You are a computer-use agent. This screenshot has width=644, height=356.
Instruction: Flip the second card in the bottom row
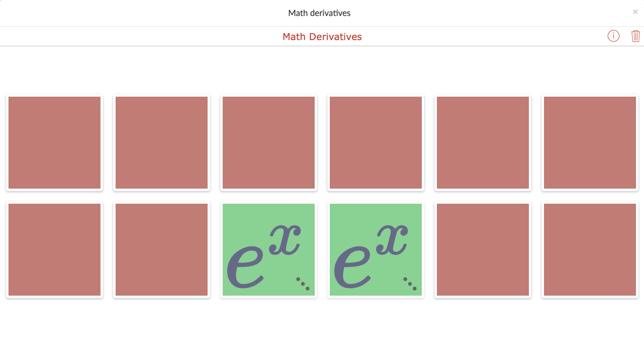(x=161, y=250)
